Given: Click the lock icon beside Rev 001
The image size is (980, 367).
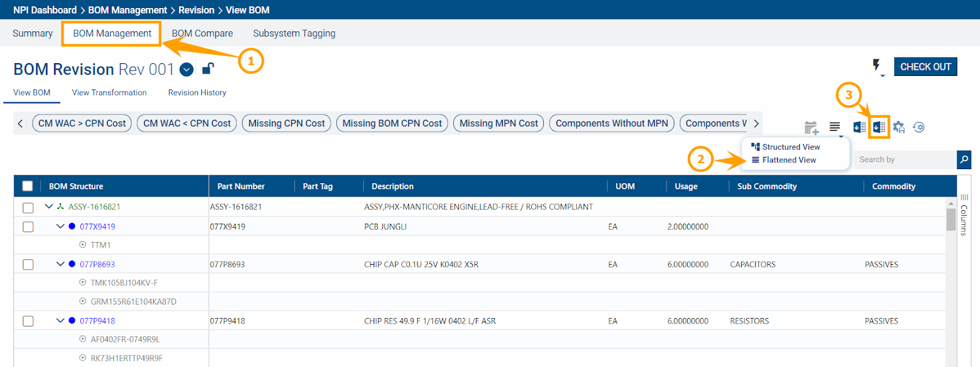Looking at the screenshot, I should [x=208, y=69].
